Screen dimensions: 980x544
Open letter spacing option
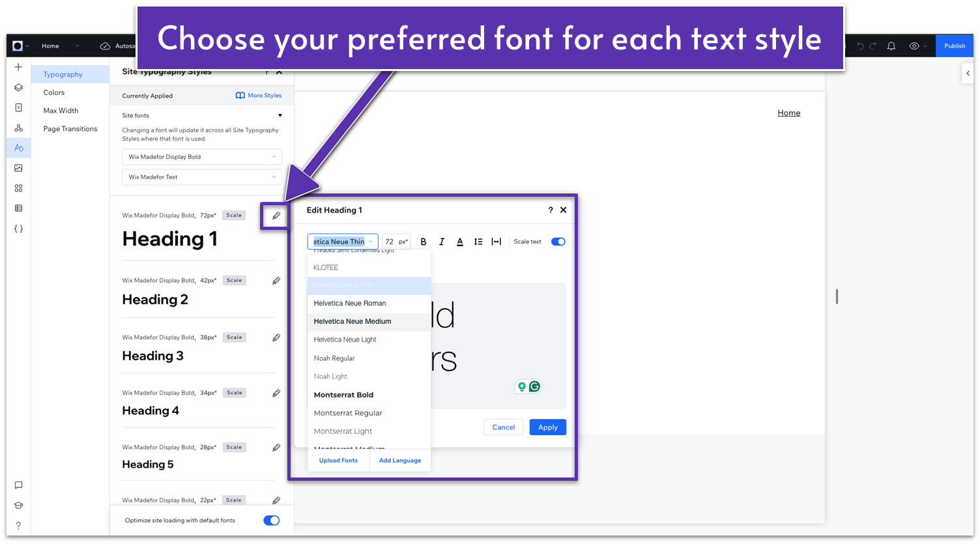point(497,242)
